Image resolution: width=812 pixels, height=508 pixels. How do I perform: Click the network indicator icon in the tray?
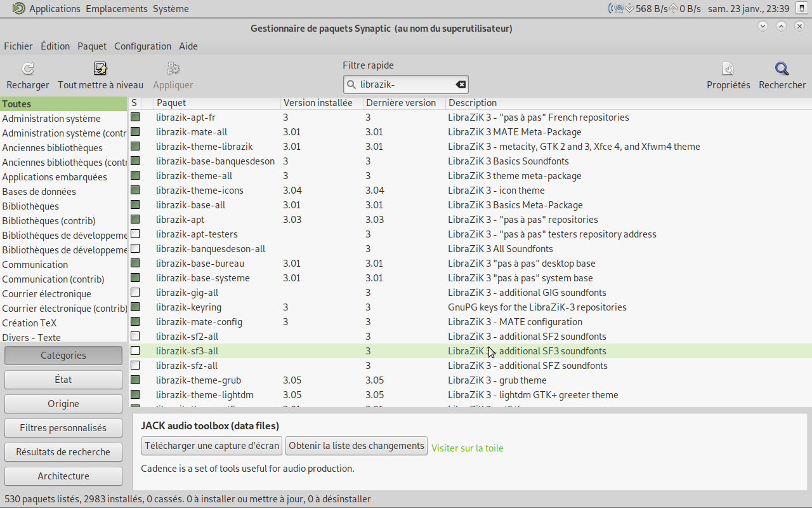click(x=615, y=8)
